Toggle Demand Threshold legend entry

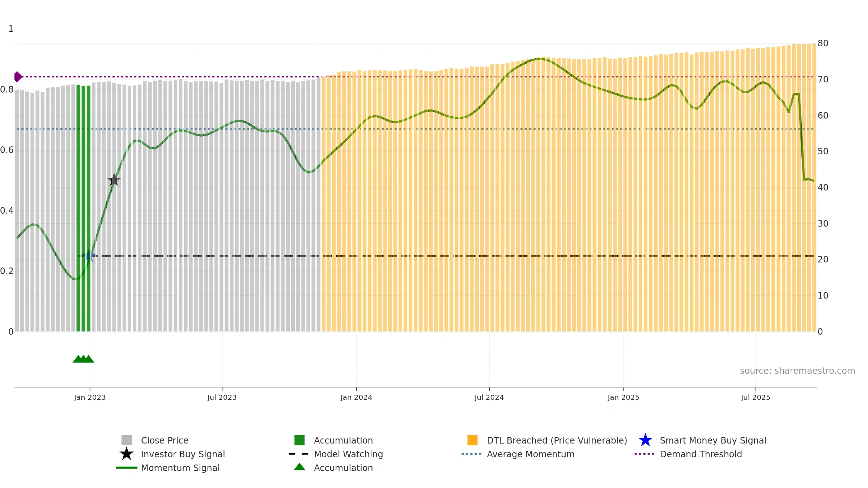click(x=701, y=454)
